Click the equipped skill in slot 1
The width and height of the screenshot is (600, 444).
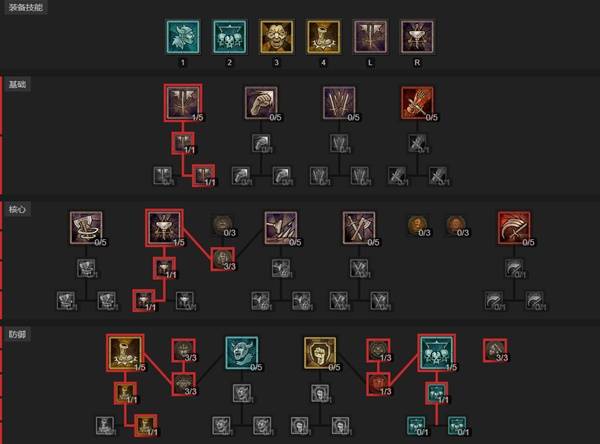183,37
